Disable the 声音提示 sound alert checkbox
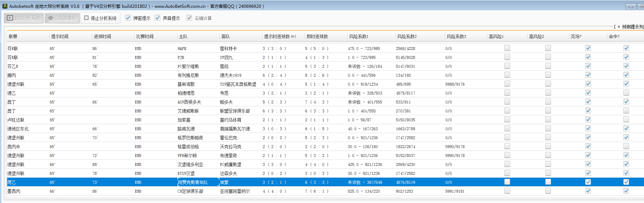This screenshot has width=644, height=203. (157, 18)
